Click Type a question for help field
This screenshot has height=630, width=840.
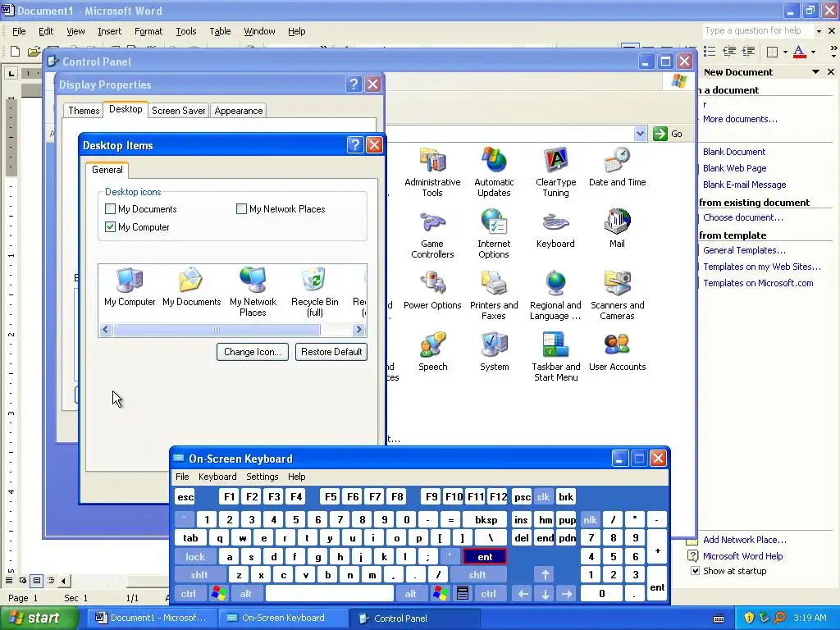758,30
